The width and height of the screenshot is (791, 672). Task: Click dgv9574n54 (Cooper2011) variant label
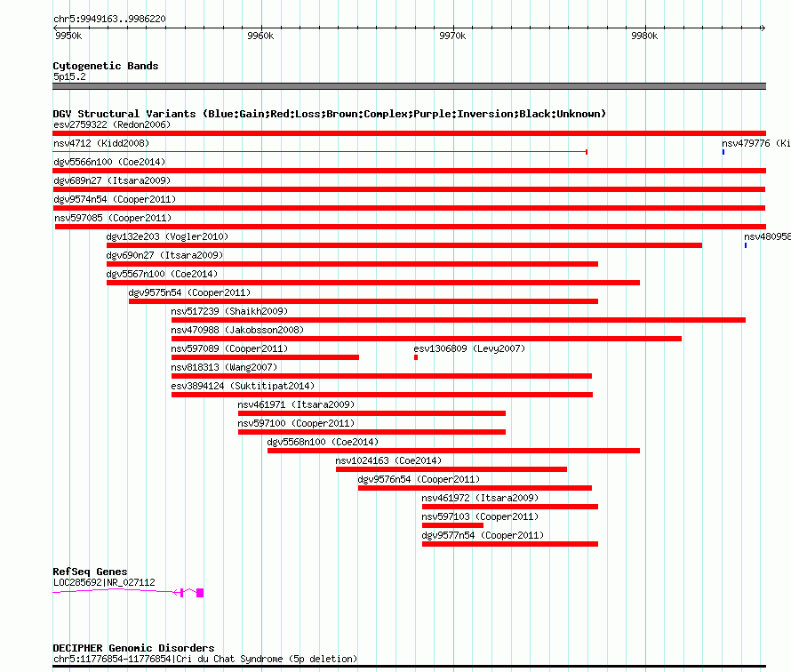pyautogui.click(x=115, y=199)
